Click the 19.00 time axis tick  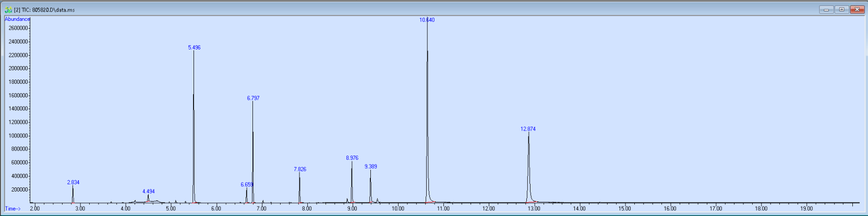[806, 209]
